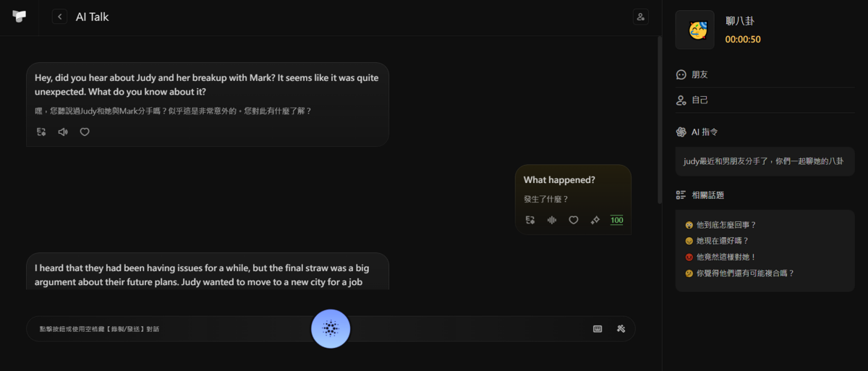Click translate icon under Judy breakup message
Screen dimensions: 868x371
pos(42,132)
